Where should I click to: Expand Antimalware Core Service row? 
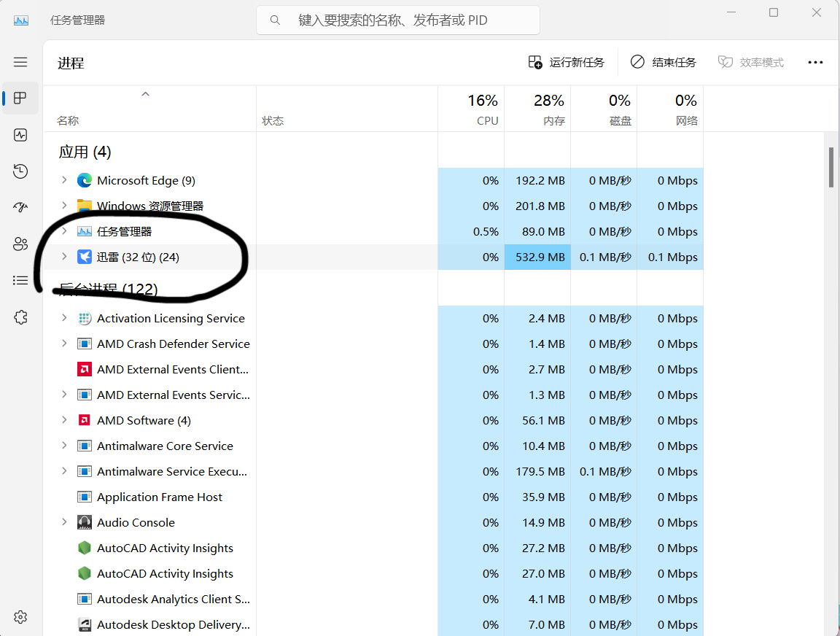(x=64, y=445)
